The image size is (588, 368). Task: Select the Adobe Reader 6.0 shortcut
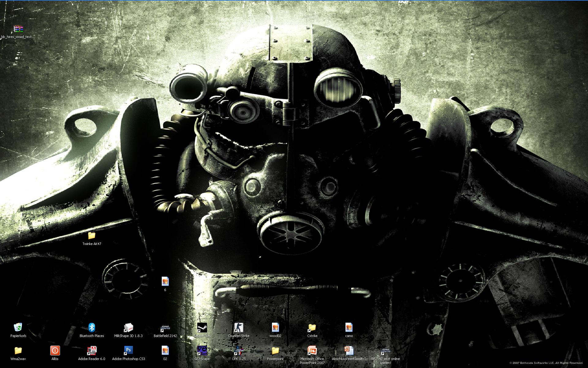[x=92, y=351]
